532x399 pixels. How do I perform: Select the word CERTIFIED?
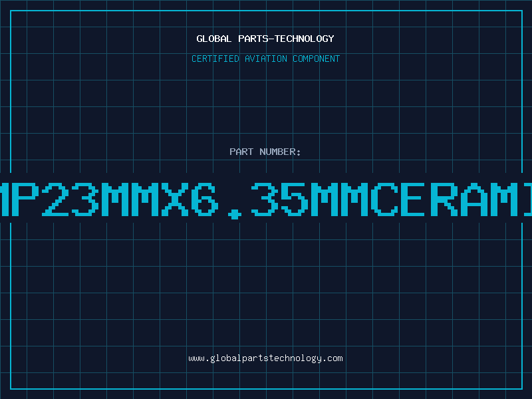click(x=215, y=59)
